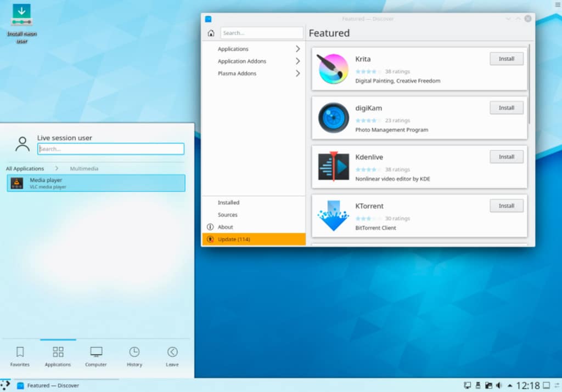Screen dimensions: 562x392
Task: Open the KTorrent download arrow icon
Action: click(333, 215)
